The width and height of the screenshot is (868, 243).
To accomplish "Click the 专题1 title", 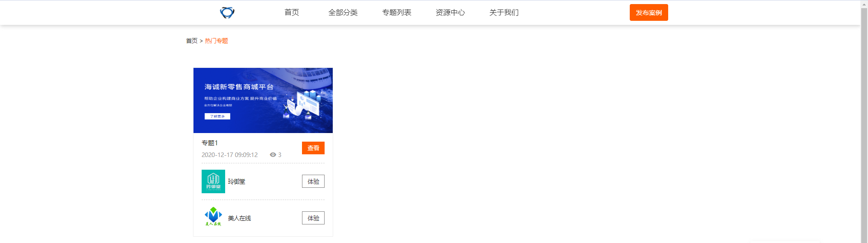I will (210, 143).
